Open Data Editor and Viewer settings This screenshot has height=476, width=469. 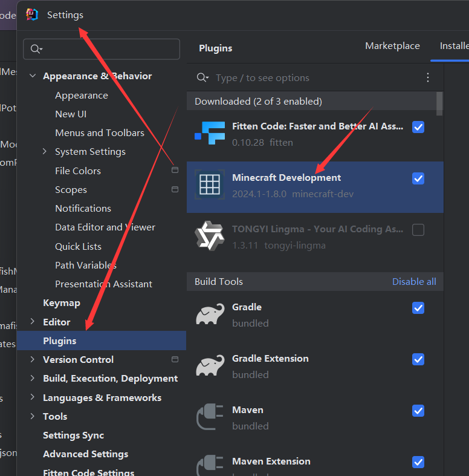pyautogui.click(x=105, y=227)
